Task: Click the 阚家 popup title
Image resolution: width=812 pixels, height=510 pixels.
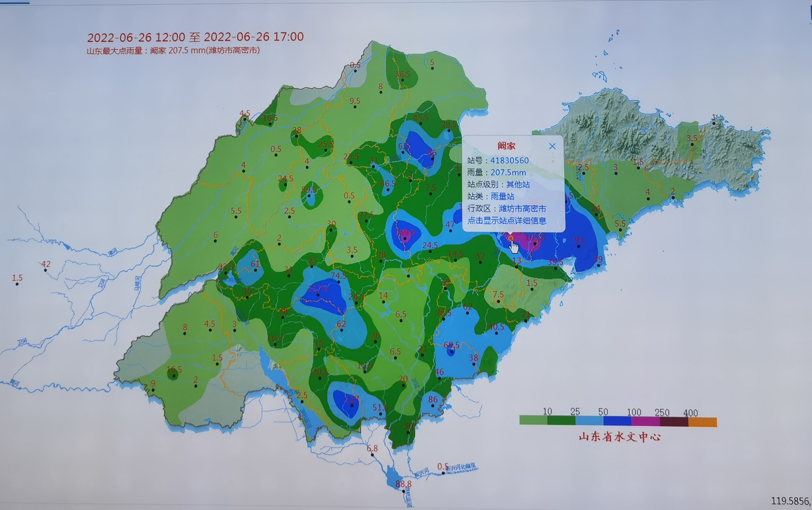Action: [x=506, y=146]
